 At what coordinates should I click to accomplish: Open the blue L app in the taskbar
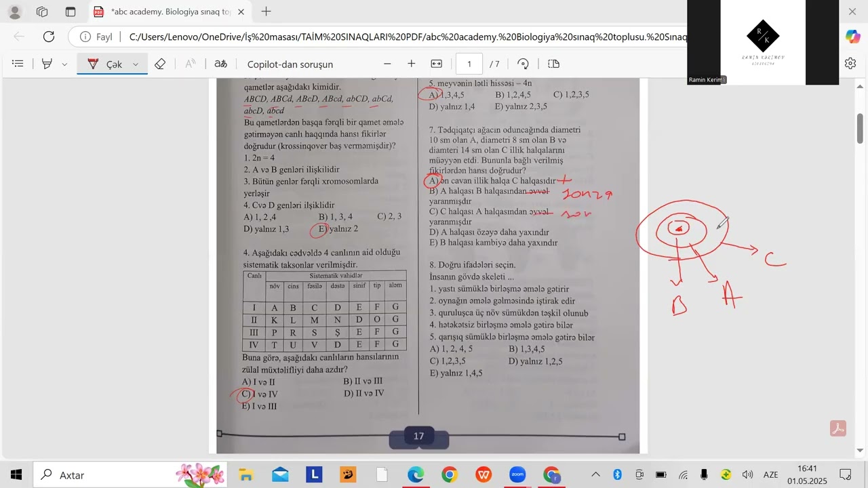click(x=313, y=474)
